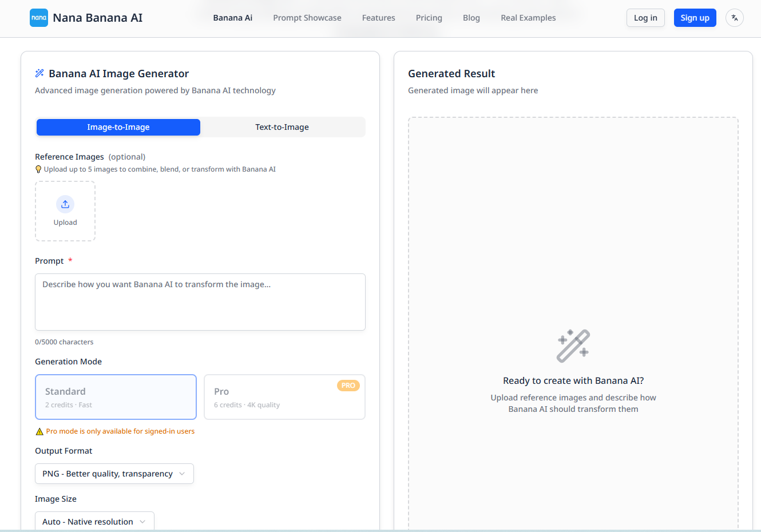Click the warning triangle next to Pro mode notice
This screenshot has width=761, height=532.
(41, 431)
